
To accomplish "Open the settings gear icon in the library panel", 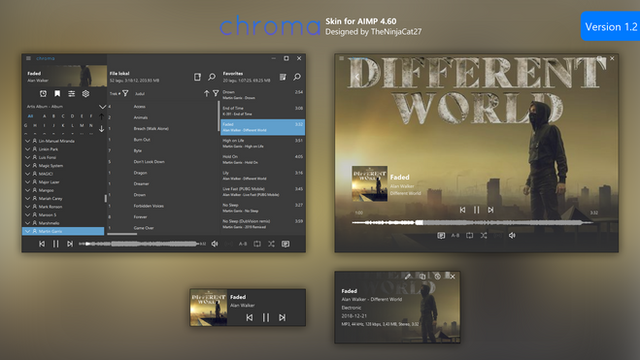I will pos(86,93).
